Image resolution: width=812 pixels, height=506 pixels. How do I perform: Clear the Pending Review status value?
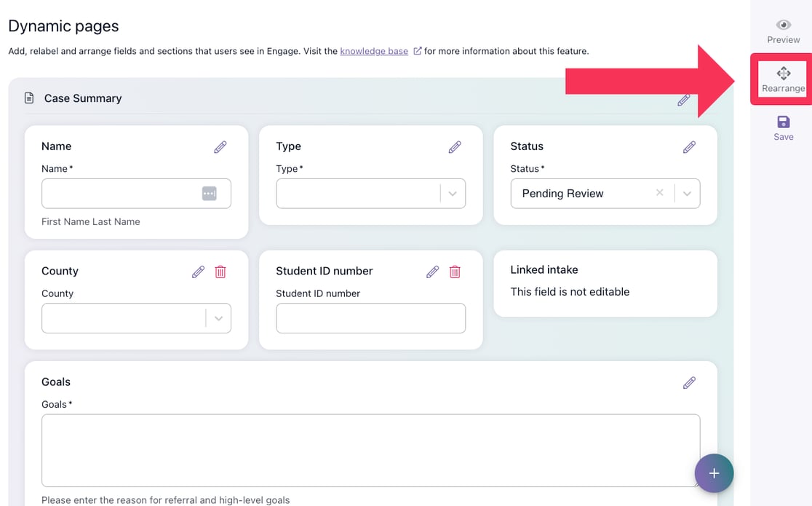pyautogui.click(x=660, y=193)
